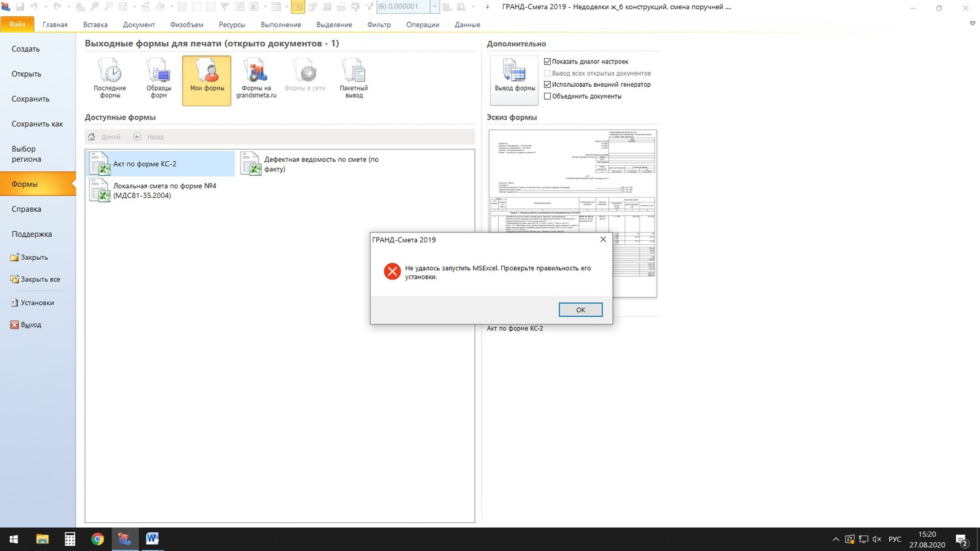Open the (6) 0,000001 precision dropdown
This screenshot has width=980, height=551.
(x=434, y=7)
